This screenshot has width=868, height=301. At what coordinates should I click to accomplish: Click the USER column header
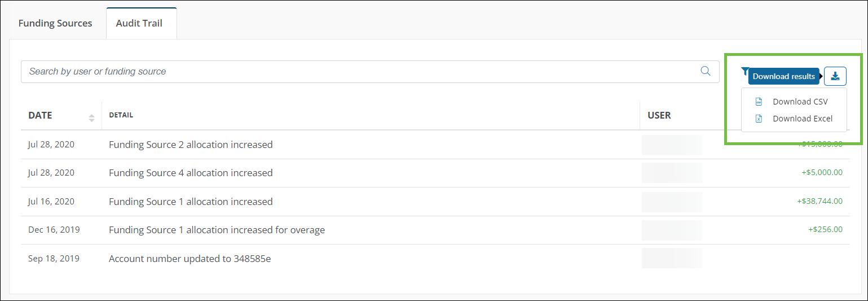point(659,115)
